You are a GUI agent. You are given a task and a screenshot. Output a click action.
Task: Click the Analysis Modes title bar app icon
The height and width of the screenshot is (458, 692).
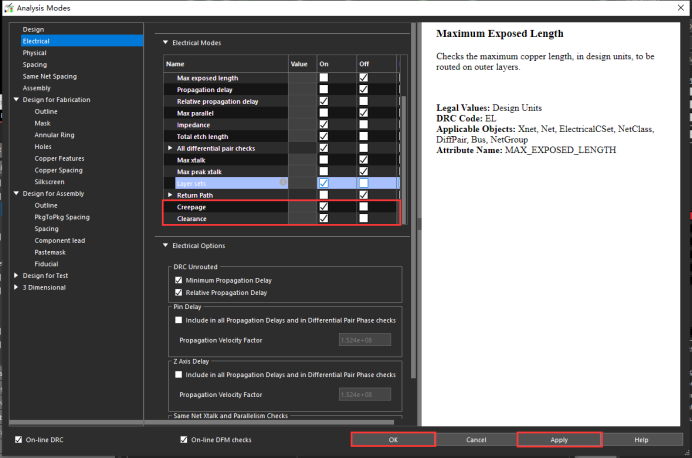(x=9, y=8)
